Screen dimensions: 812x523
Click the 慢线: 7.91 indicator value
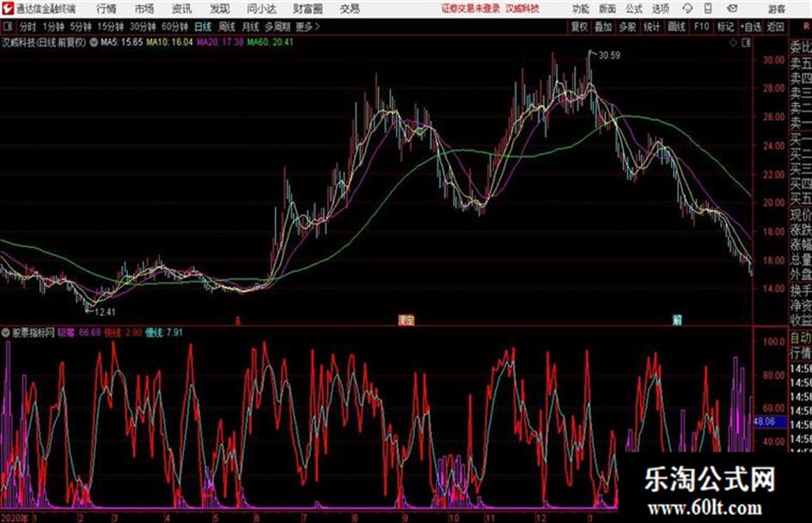tap(164, 332)
